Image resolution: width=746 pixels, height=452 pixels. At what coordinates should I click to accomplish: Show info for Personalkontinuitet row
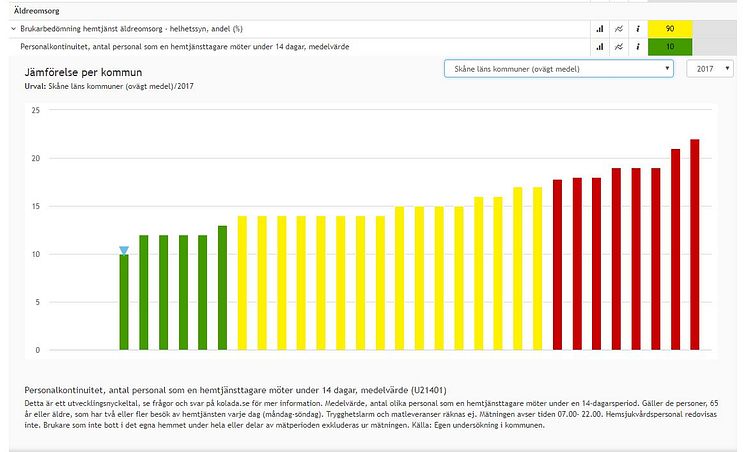637,47
